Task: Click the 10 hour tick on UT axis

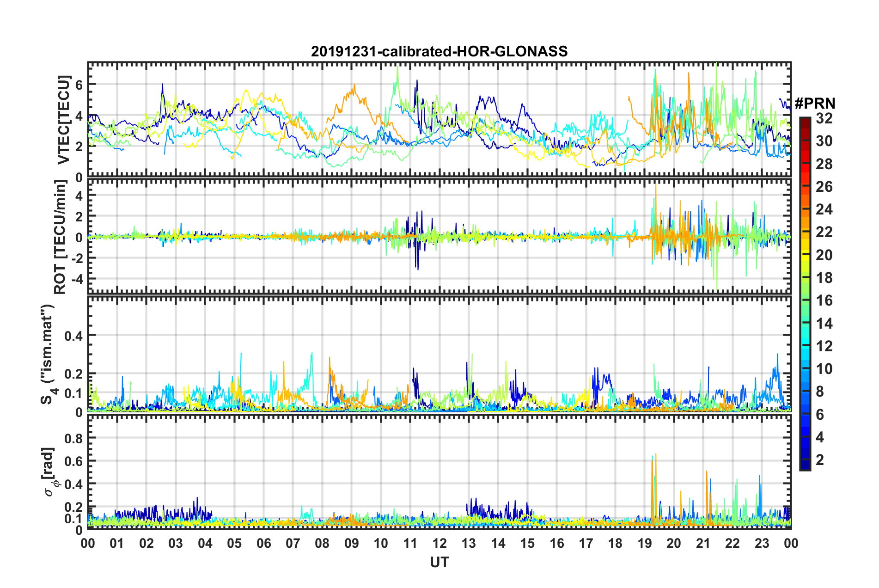Action: (381, 543)
